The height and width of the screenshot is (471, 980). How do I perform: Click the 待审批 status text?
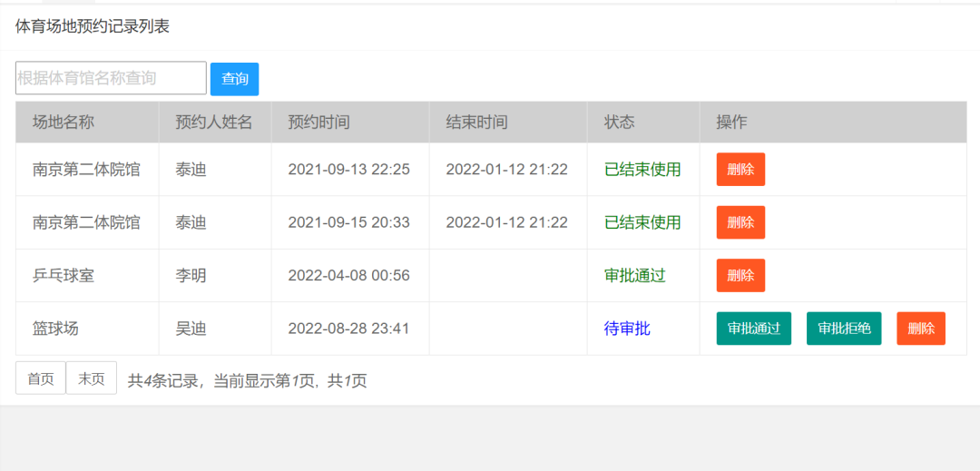coord(627,329)
